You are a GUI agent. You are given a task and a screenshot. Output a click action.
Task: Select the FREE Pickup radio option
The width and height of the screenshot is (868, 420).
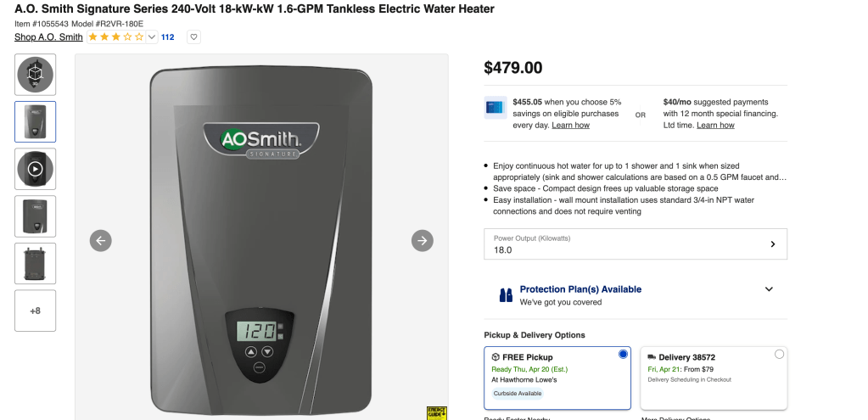tap(623, 354)
